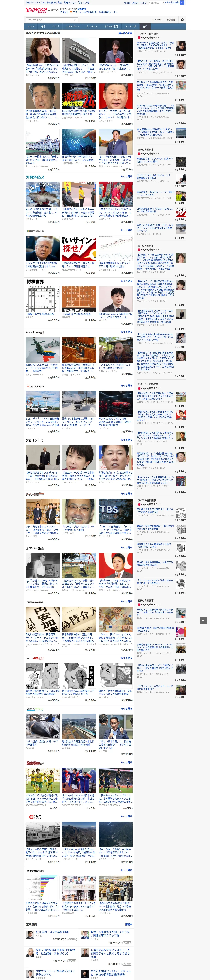Click もっと見る for the Foresight section

127,332
